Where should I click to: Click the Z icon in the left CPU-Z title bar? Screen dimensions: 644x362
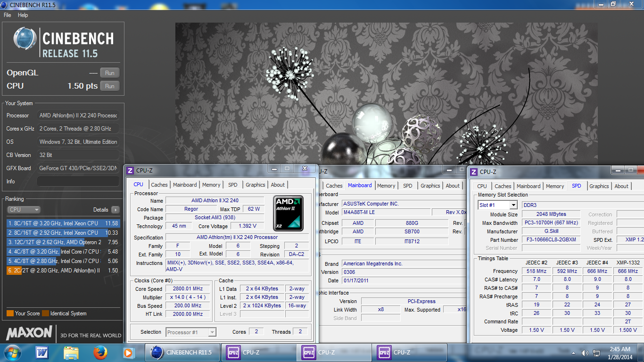click(x=130, y=170)
